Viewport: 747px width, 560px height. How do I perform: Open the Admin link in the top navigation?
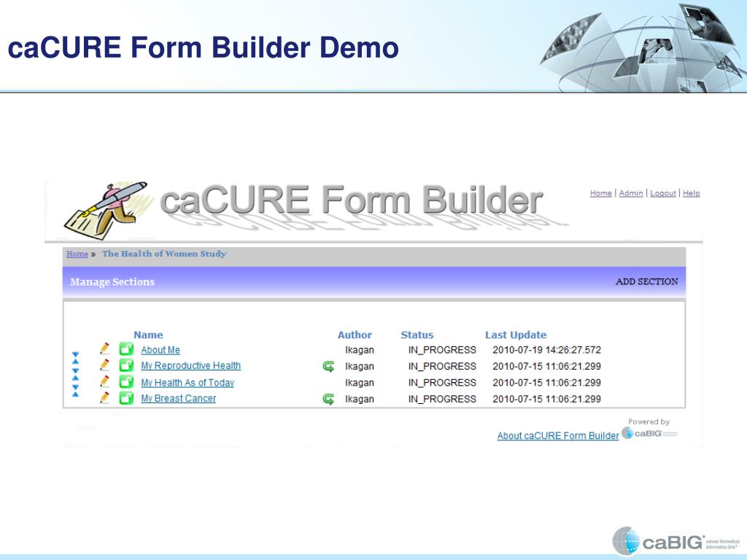[631, 192]
